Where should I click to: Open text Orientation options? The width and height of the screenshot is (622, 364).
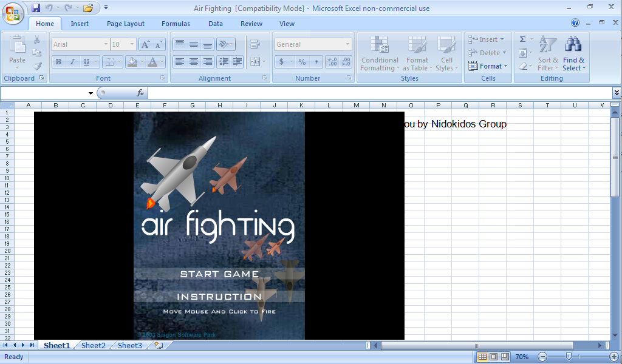point(226,44)
